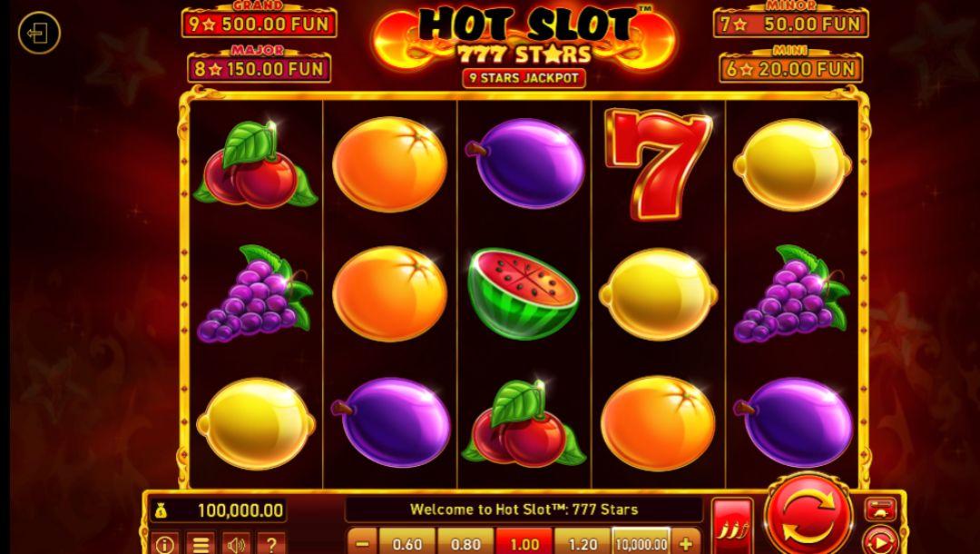Select the 10,000.00 max bet value
Screen dimensions: 980x554
point(642,543)
